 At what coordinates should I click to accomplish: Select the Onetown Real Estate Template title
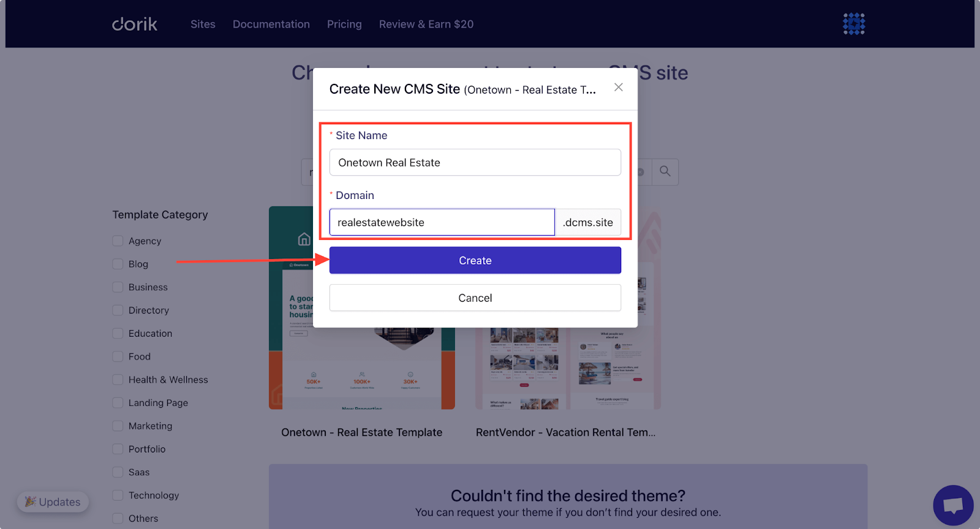pos(362,432)
